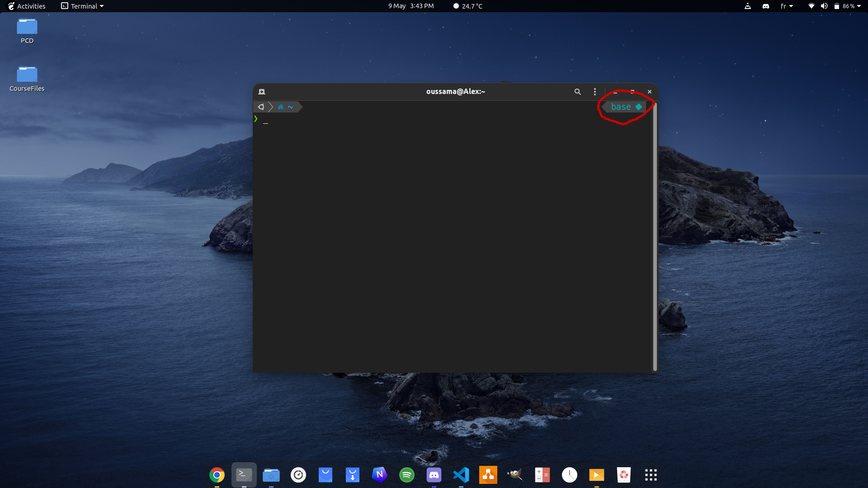Open the Activities overview

pyautogui.click(x=27, y=6)
